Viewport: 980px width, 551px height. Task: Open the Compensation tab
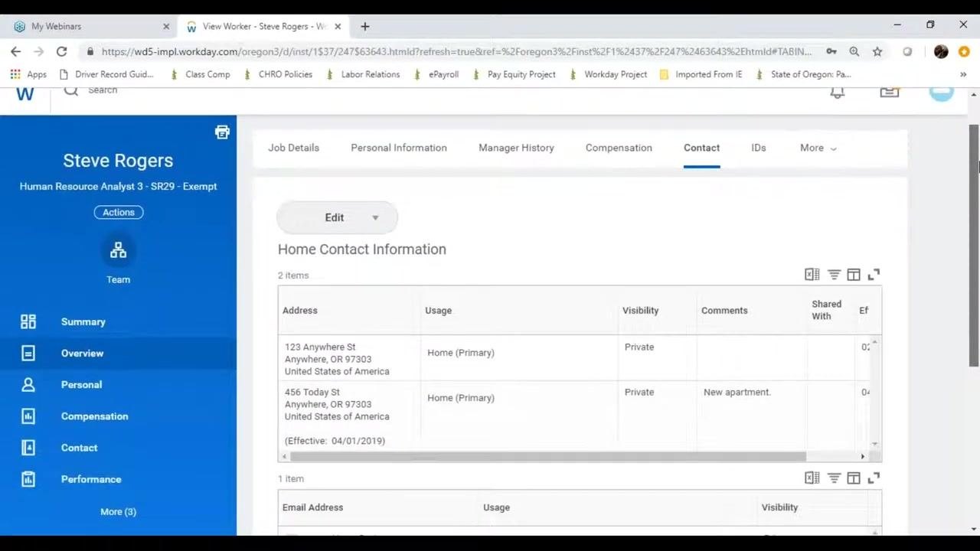click(x=619, y=148)
